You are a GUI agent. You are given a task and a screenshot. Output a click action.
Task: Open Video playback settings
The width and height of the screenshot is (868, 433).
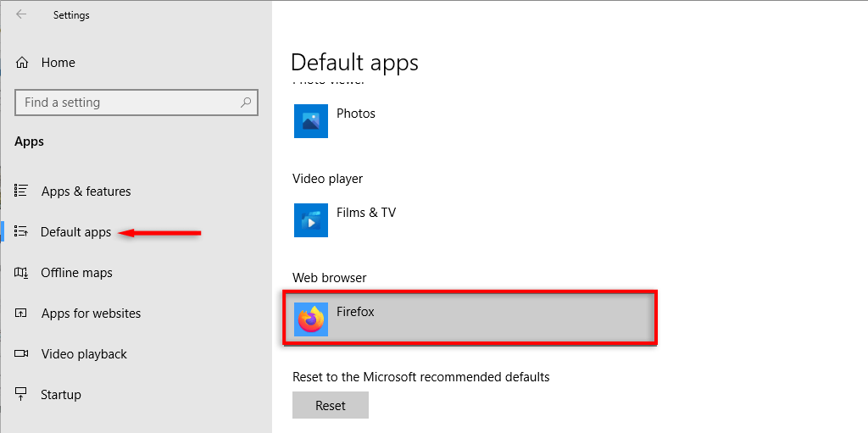click(84, 354)
